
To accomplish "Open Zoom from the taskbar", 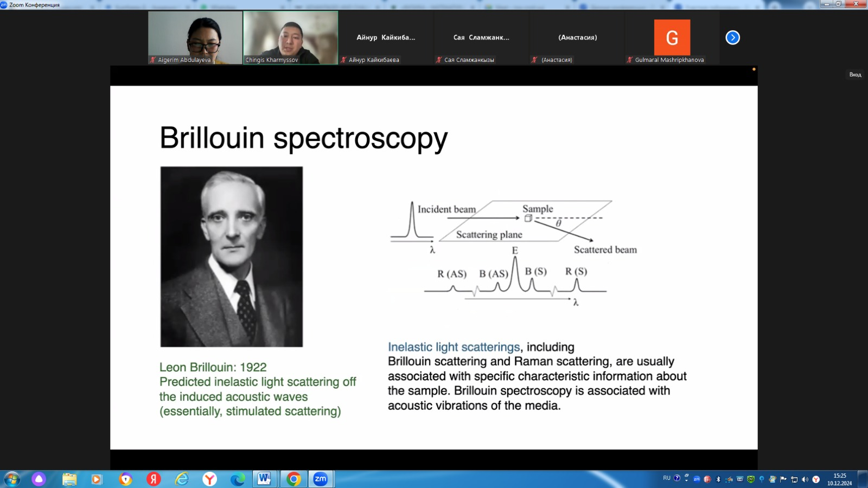I will [321, 479].
